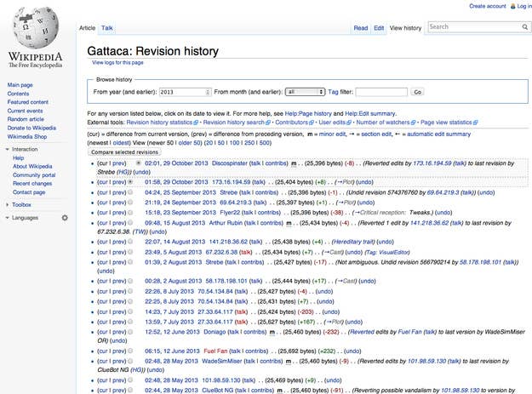Select radio button for 01:58, 29 October 2013 revision
The width and height of the screenshot is (532, 394).
[130, 182]
